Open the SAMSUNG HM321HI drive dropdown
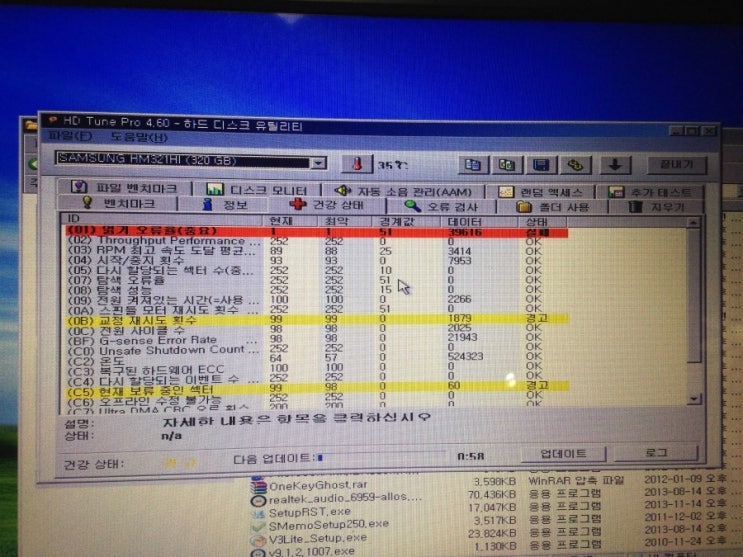The height and width of the screenshot is (557, 743). tap(319, 163)
